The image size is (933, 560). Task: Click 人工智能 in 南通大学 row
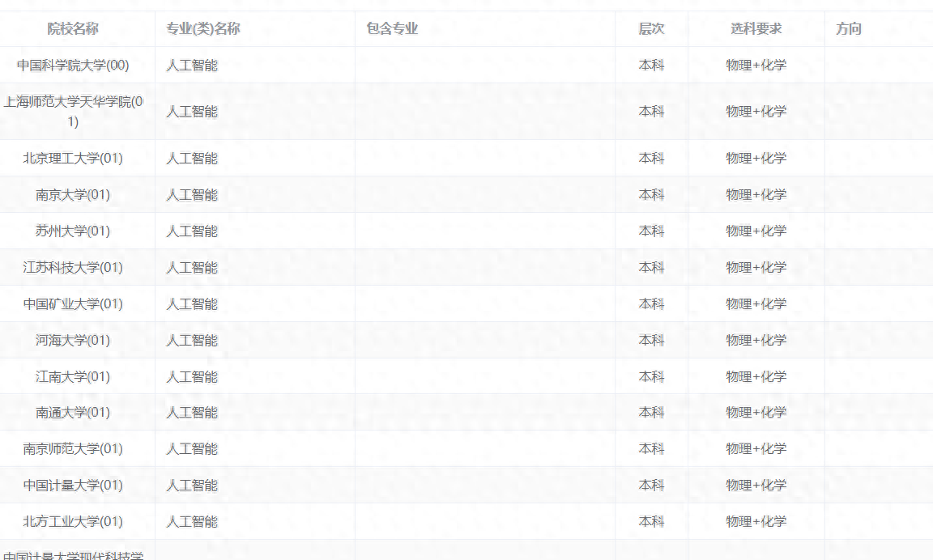pyautogui.click(x=192, y=413)
